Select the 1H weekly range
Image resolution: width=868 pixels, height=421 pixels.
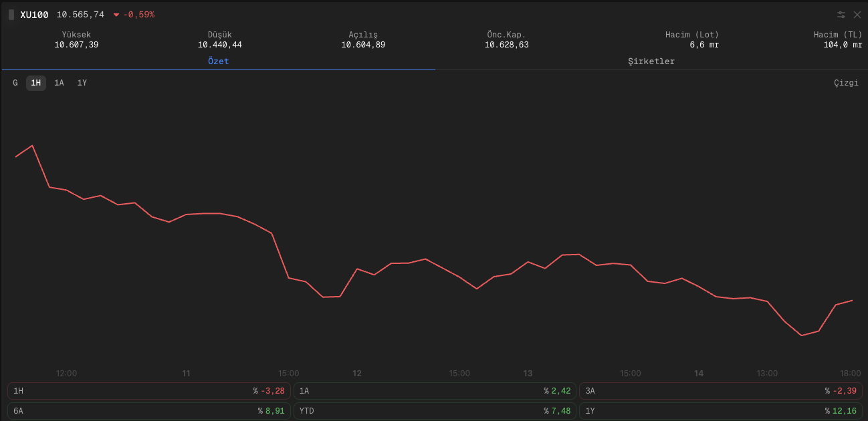(36, 83)
